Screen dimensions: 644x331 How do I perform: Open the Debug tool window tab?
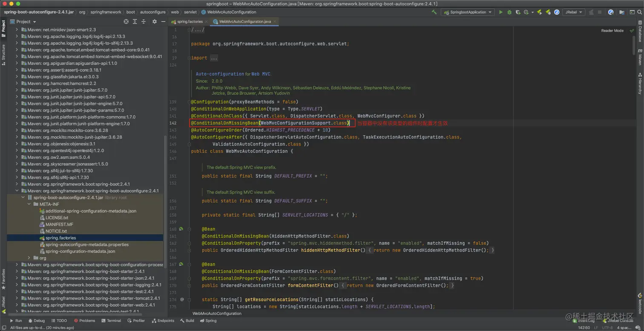point(36,321)
